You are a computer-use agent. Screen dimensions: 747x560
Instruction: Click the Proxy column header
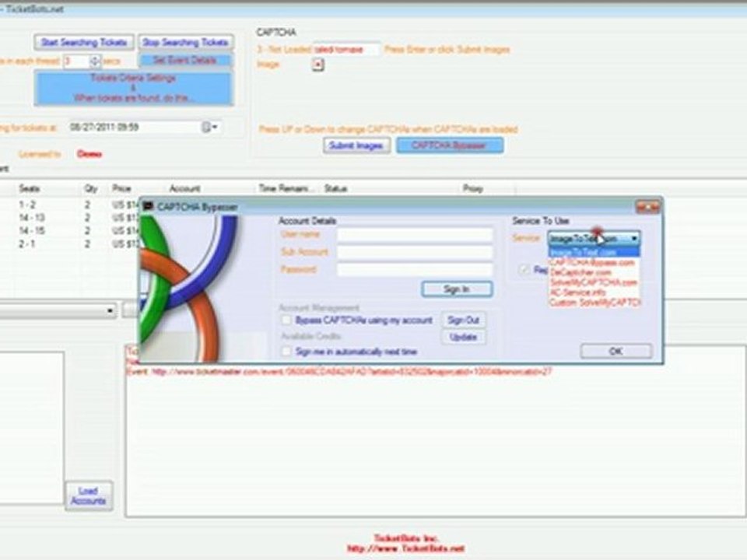click(472, 188)
